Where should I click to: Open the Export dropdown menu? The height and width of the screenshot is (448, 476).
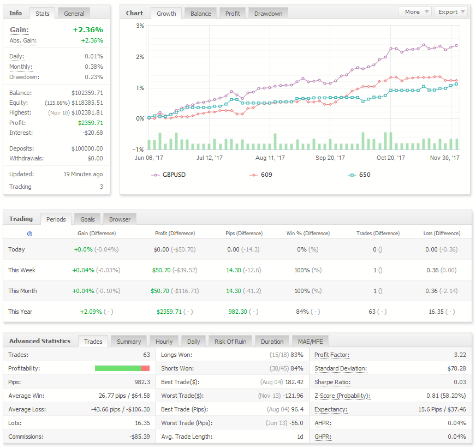451,12
